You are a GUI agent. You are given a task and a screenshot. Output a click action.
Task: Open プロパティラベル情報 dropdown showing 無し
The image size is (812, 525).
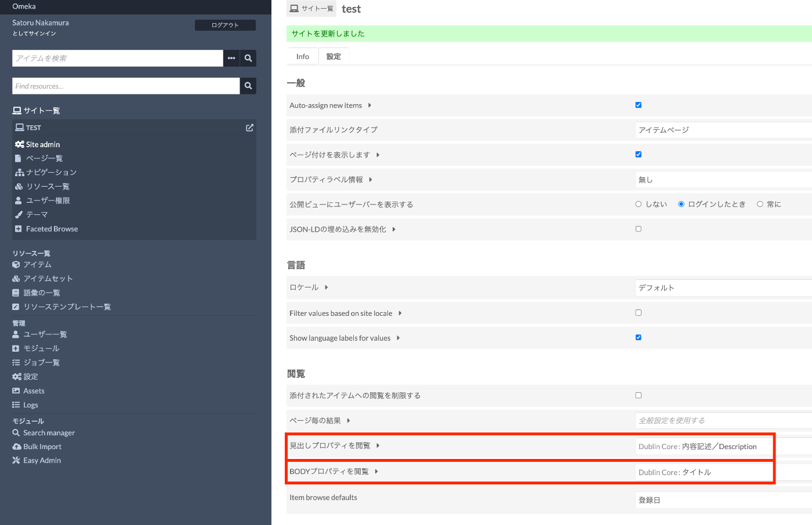coord(723,180)
